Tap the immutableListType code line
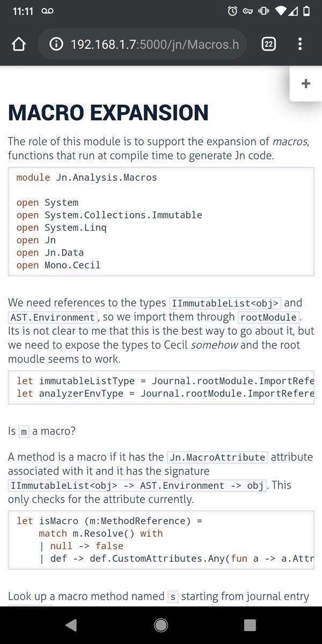This screenshot has width=322, height=644. [165, 381]
